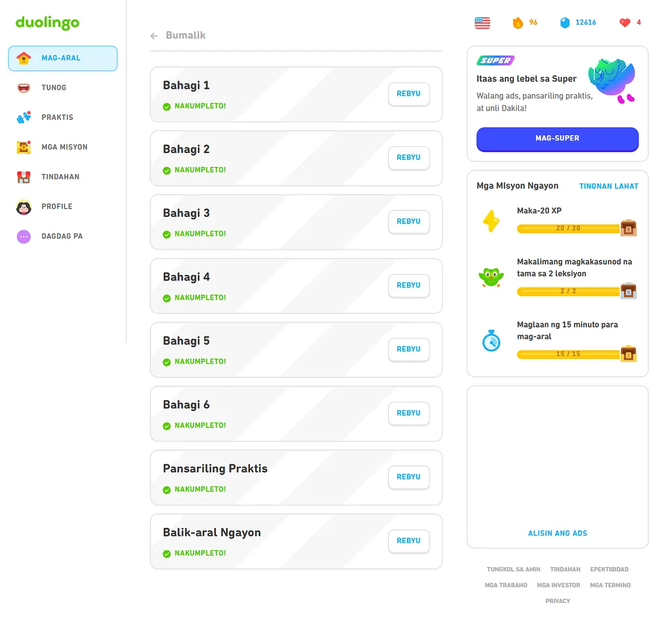Viewport: 672px width, 626px height.
Task: Open Tingnan Lahat missions link
Action: pyautogui.click(x=609, y=186)
